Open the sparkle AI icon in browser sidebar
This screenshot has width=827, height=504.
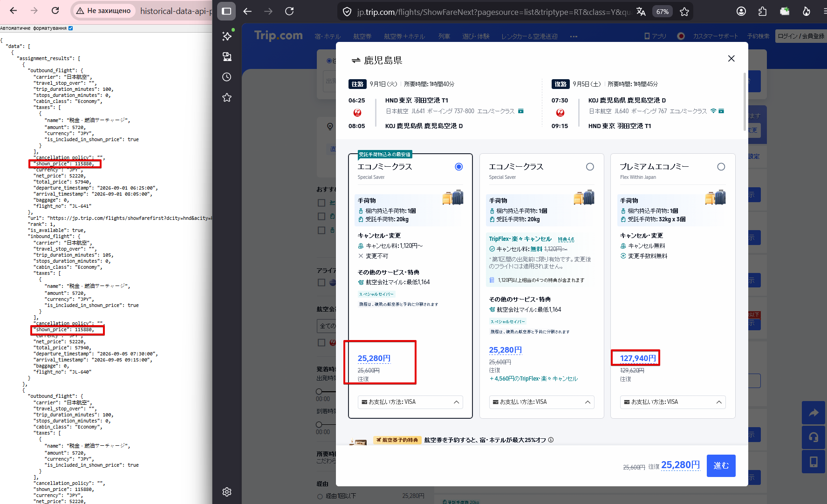(227, 36)
